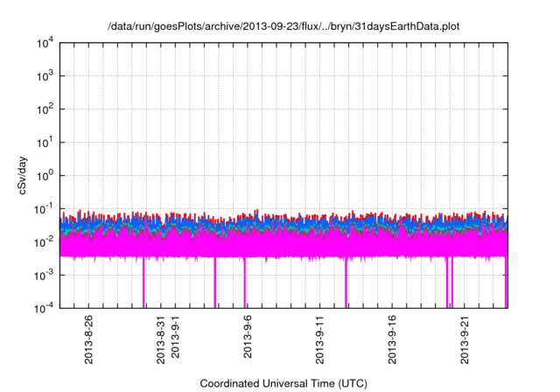Image resolution: width=560 pixels, height=392 pixels.
Task: Click the 2013-8-31 date label
Action: pyautogui.click(x=161, y=339)
